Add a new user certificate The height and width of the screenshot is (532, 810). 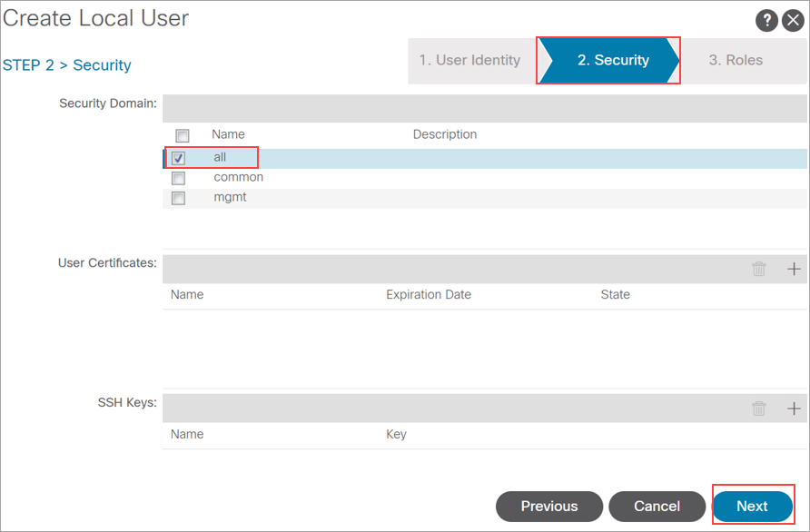794,269
